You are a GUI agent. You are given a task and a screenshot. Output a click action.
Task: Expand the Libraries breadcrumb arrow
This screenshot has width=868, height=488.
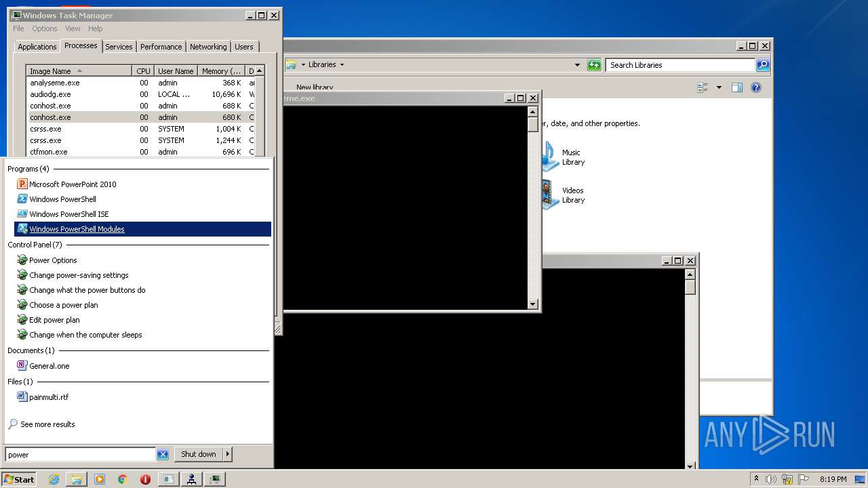pos(342,65)
